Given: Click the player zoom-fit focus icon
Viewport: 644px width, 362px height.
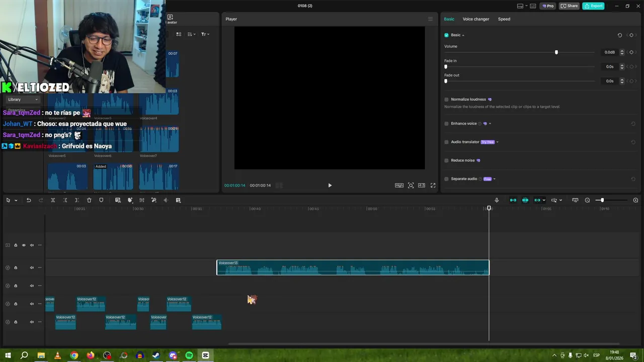Looking at the screenshot, I should (x=411, y=186).
